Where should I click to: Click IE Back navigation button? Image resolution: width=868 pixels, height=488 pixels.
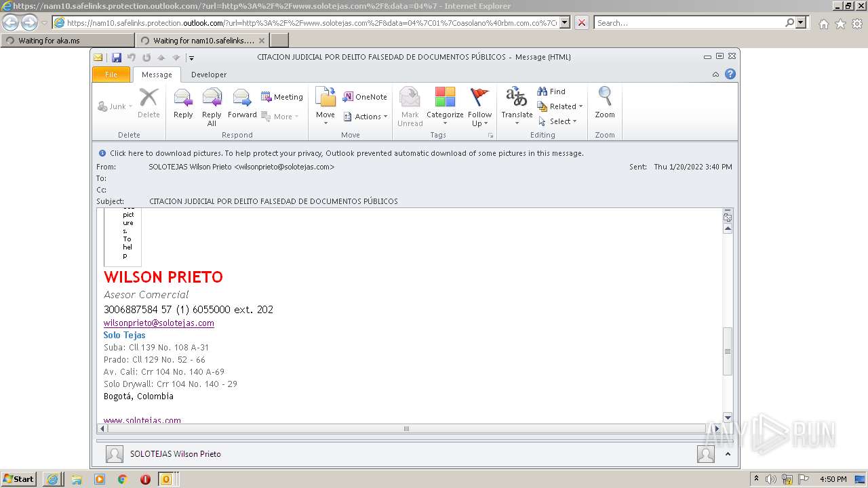pos(11,23)
